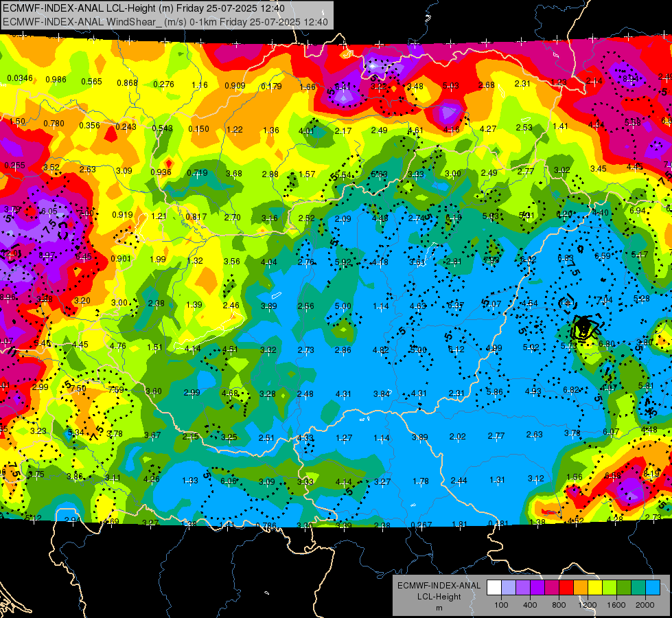The image size is (672, 618).
Task: Click the wind shear value 6.41
Action: coord(343,87)
